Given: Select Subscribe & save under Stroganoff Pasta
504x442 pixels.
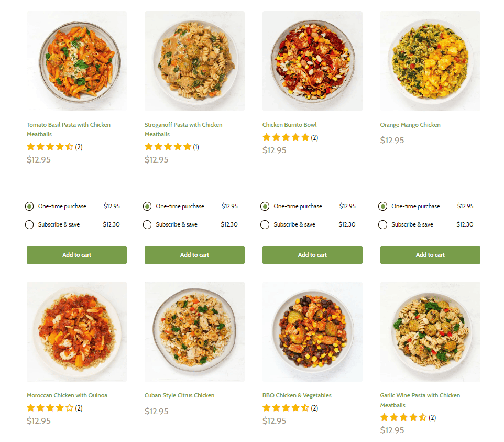Looking at the screenshot, I should (x=147, y=224).
